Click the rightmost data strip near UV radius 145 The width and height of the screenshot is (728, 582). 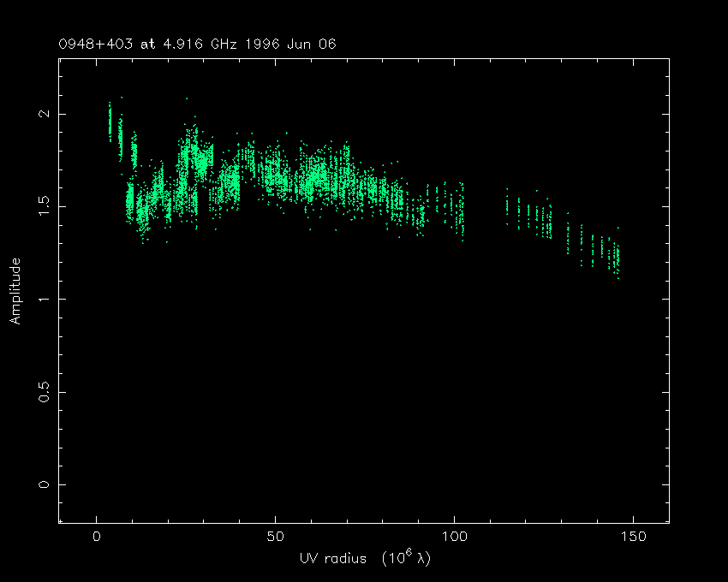click(x=617, y=257)
